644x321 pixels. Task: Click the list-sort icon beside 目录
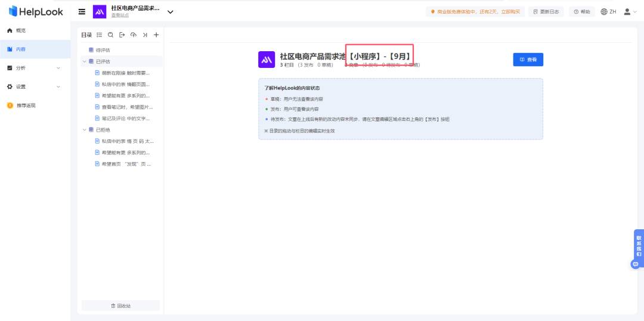tap(100, 35)
